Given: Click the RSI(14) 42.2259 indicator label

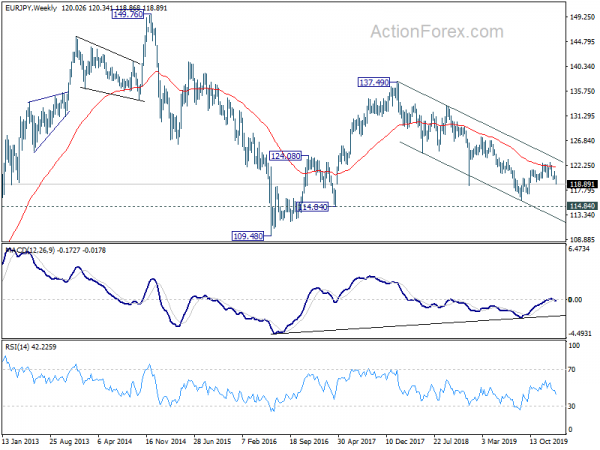Looking at the screenshot, I should pyautogui.click(x=31, y=347).
